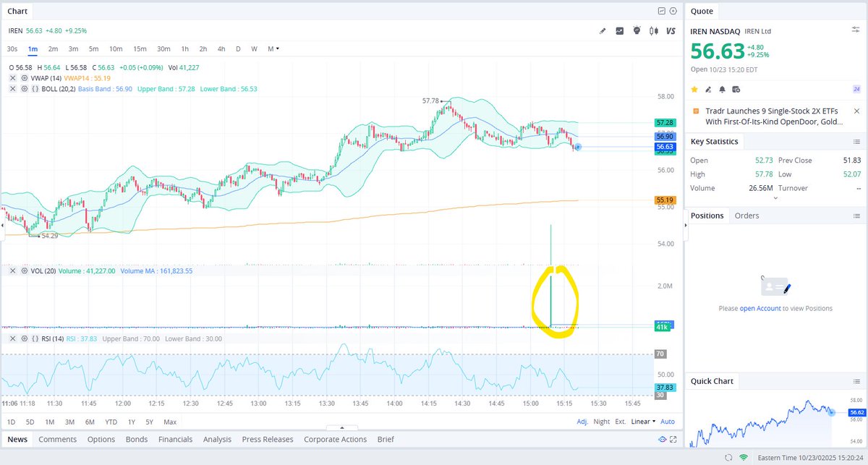Screen dimensions: 868x465
Task: Select the 30s timeframe
Action: 12,48
